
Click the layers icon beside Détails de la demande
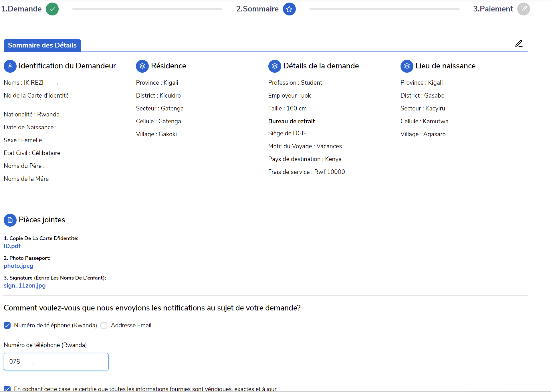(274, 66)
